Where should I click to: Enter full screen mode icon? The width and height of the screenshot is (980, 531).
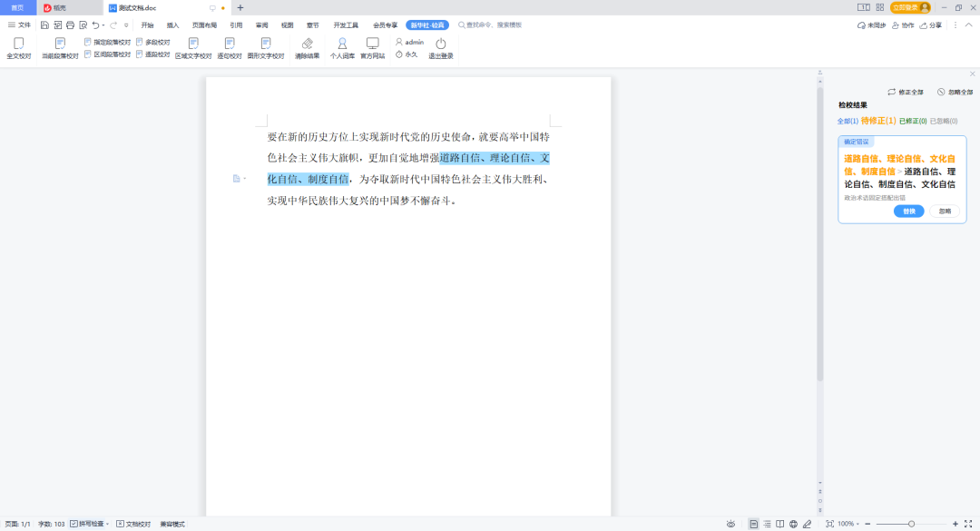(x=968, y=524)
